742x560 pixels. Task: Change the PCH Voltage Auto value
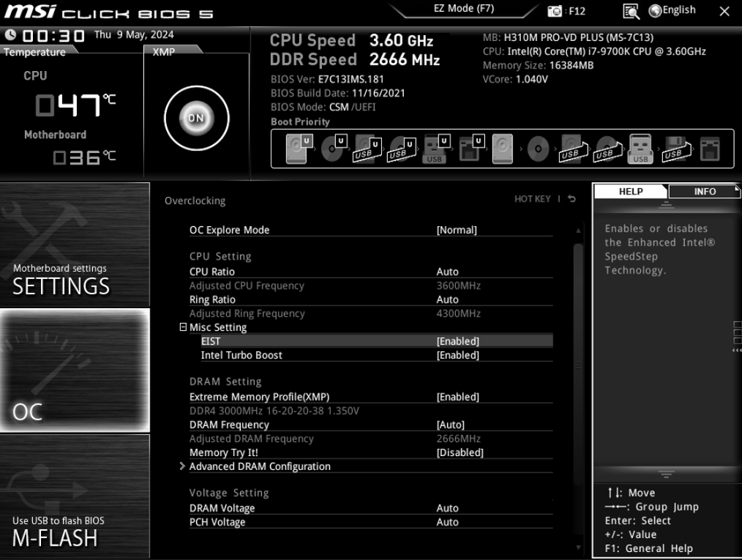447,522
